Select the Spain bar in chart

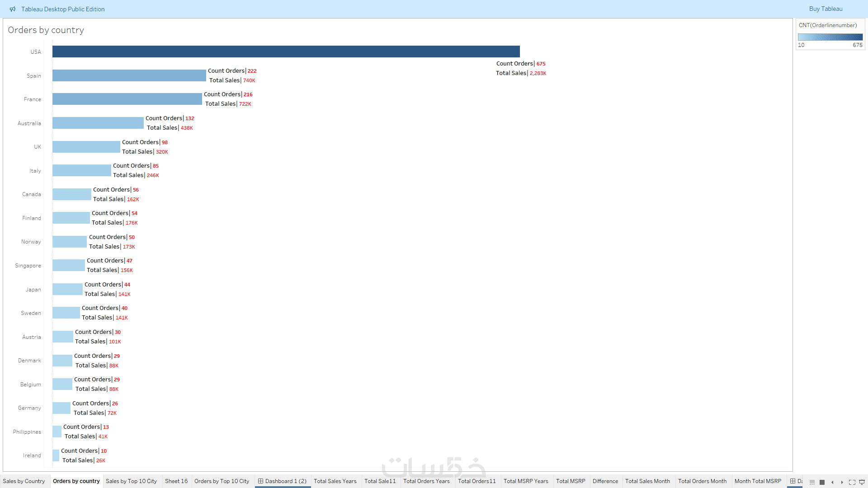point(129,75)
